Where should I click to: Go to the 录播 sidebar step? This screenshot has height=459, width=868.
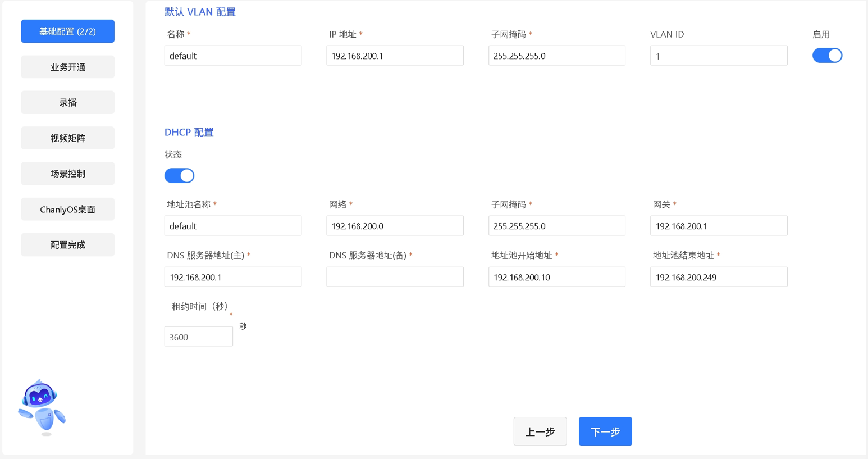pyautogui.click(x=68, y=103)
